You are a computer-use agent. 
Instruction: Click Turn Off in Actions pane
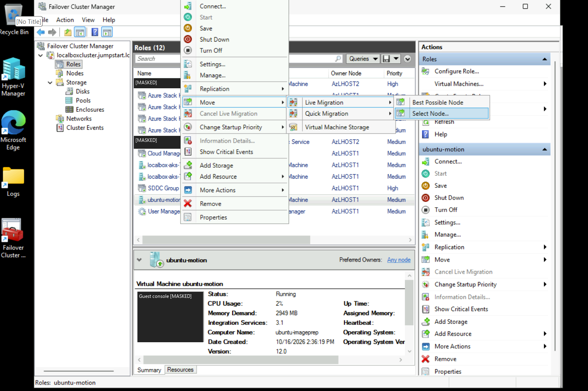tap(446, 210)
